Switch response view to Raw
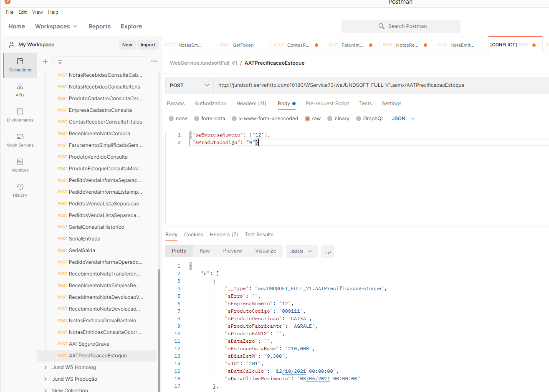This screenshot has height=392, width=549. tap(205, 251)
